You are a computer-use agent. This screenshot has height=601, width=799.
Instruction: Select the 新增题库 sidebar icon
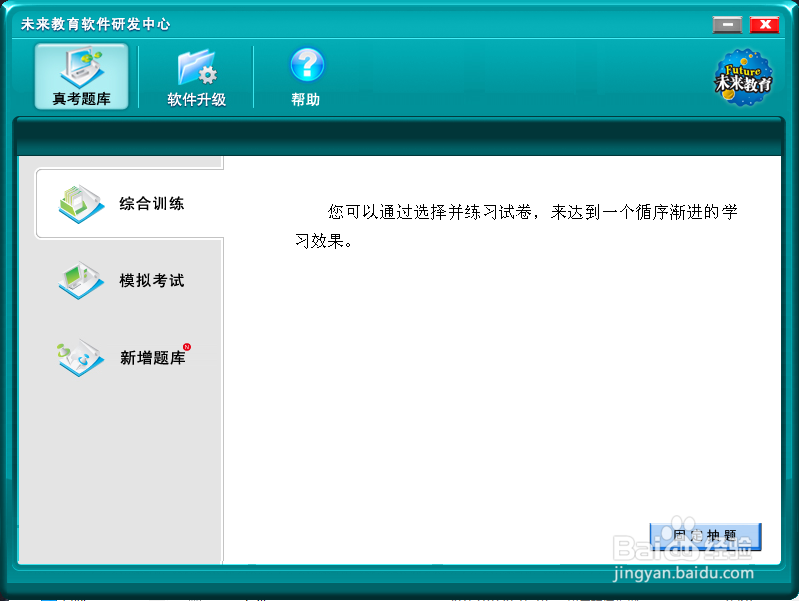[x=81, y=358]
